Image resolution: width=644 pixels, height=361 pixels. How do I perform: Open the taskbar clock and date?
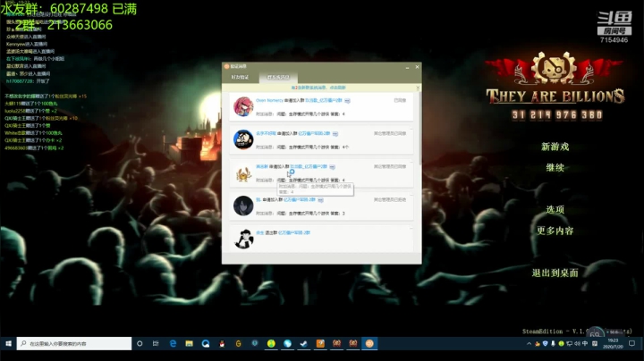point(613,343)
